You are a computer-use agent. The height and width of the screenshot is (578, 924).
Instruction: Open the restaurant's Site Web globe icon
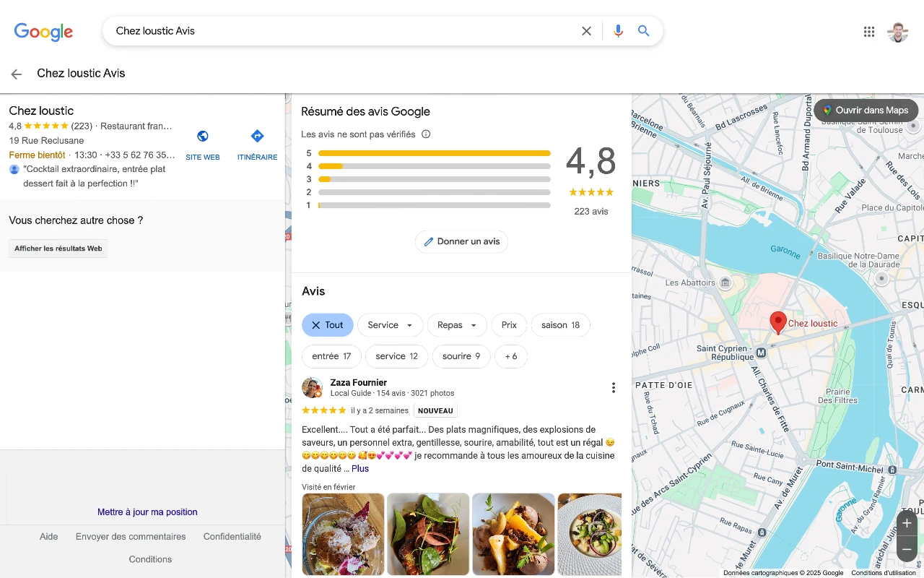pyautogui.click(x=203, y=137)
